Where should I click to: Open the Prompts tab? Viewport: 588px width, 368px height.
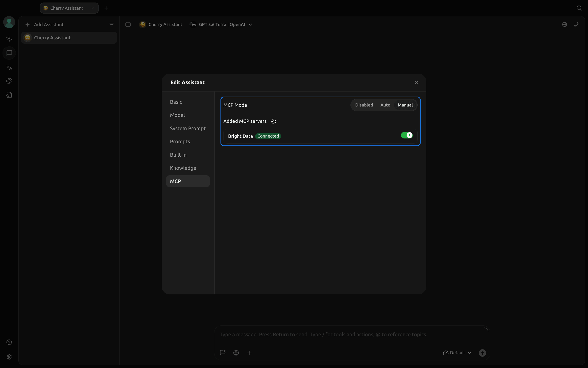[188, 142]
